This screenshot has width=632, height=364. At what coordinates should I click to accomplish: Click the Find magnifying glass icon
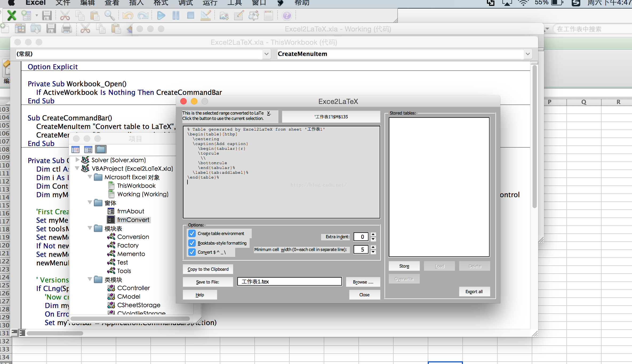[109, 15]
